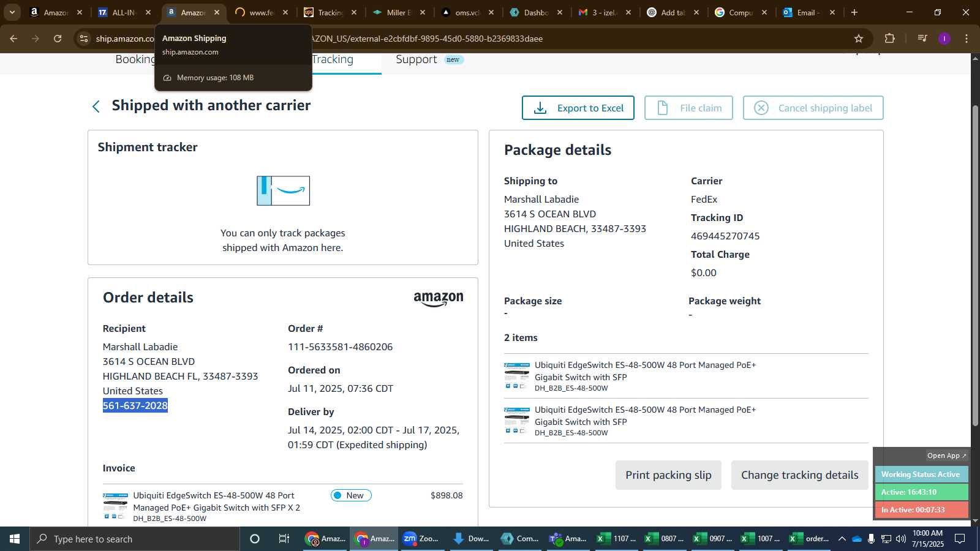Image resolution: width=980 pixels, height=551 pixels.
Task: Click tracking ID 469445270745
Action: point(725,236)
